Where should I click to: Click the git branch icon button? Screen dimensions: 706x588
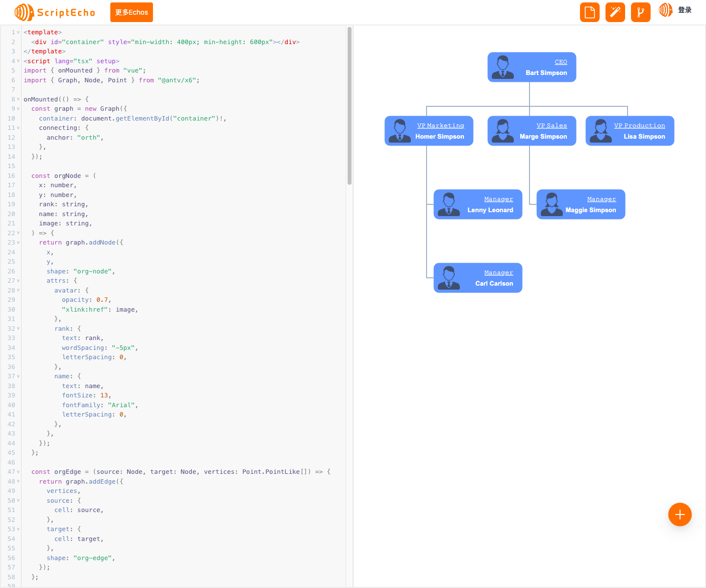pyautogui.click(x=641, y=12)
